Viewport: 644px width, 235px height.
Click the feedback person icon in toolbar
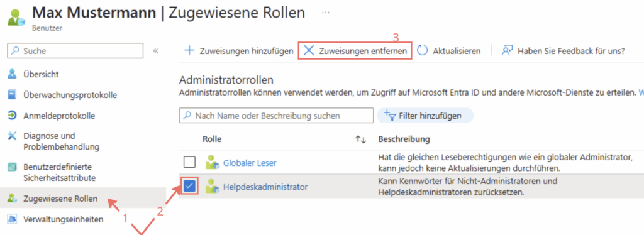[508, 51]
